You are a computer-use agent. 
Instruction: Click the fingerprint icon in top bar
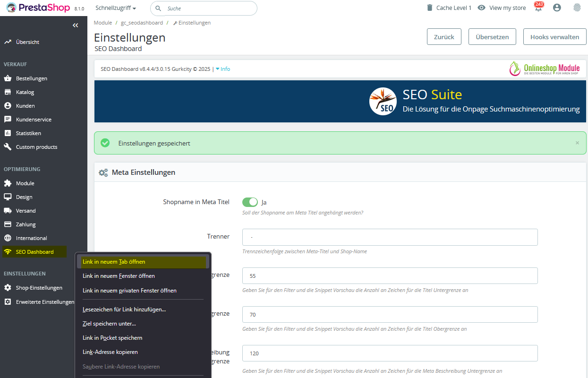[x=577, y=8]
